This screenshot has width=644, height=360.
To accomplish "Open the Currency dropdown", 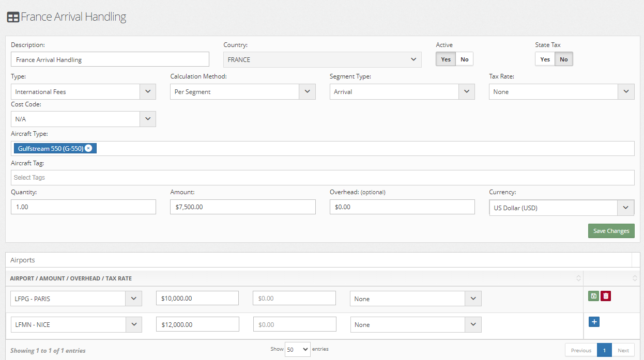I will pos(562,208).
